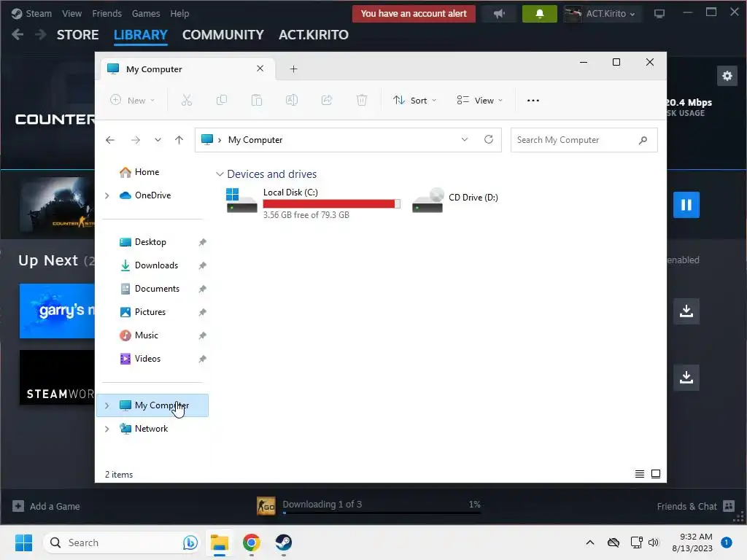Screen dimensions: 747x560
Task: Open the Friends menu in Steam
Action: tap(107, 13)
